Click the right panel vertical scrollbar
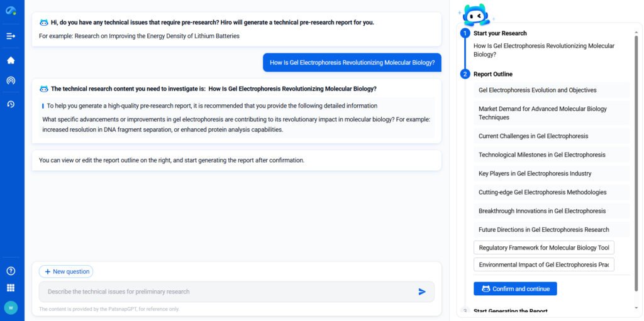644x321 pixels. point(635,157)
